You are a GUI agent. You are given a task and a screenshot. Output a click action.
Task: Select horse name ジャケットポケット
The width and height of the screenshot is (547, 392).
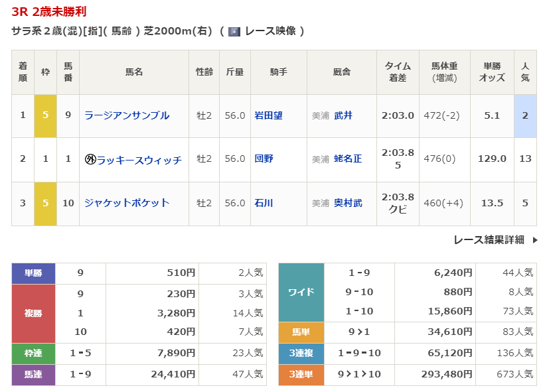tap(127, 203)
